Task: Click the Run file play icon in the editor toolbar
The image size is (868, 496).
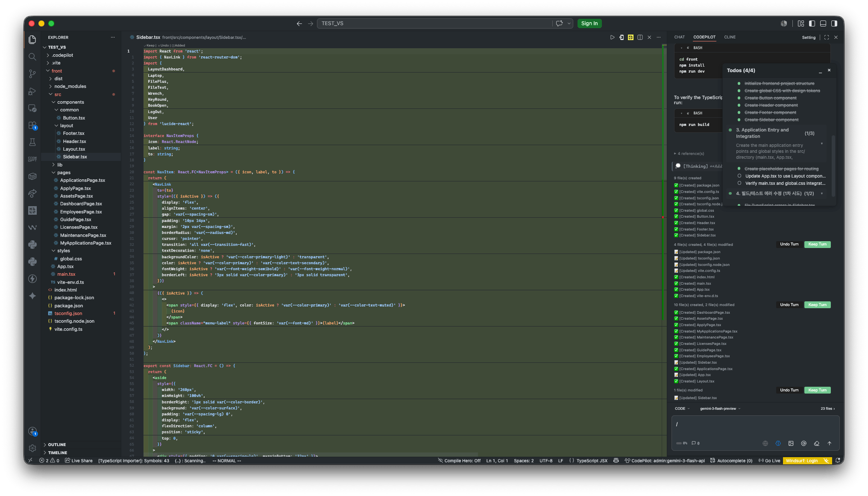Action: point(612,38)
